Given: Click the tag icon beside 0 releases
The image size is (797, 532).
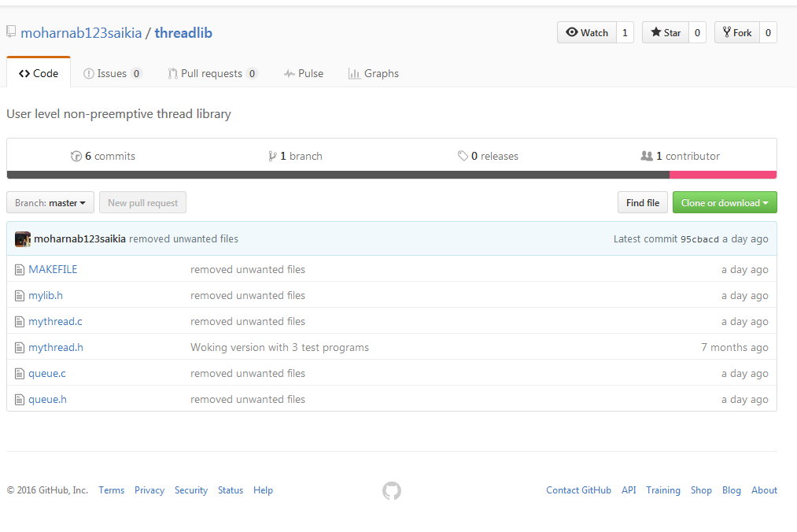Looking at the screenshot, I should [463, 156].
